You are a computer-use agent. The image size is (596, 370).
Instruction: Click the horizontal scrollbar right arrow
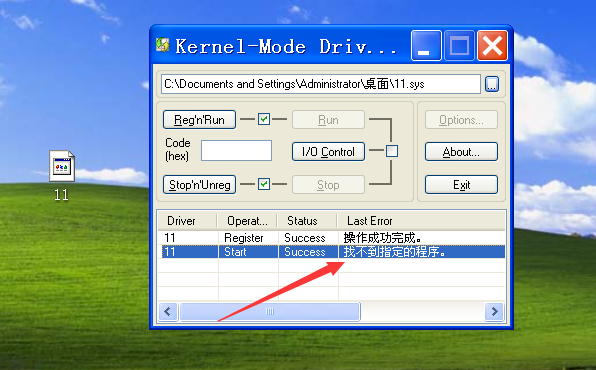[495, 312]
